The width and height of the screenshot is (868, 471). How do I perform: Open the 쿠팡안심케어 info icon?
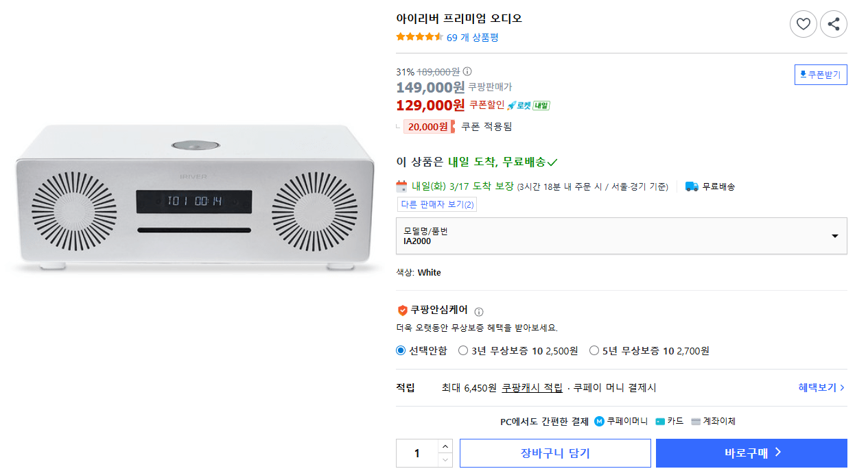[x=479, y=311]
